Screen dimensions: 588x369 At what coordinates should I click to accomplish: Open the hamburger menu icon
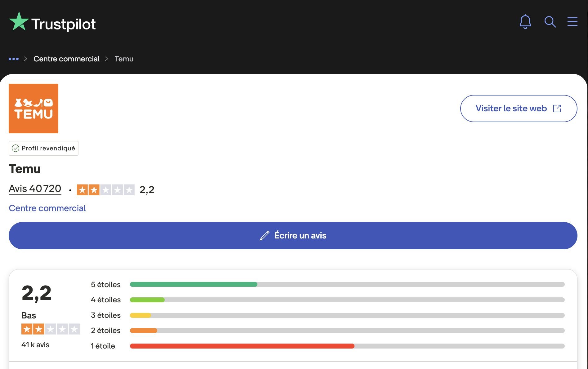[x=572, y=22]
